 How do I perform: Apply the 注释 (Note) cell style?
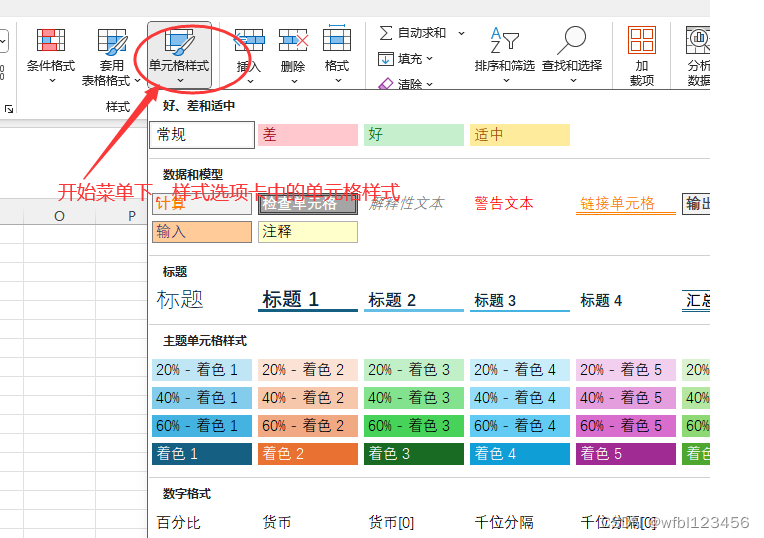[308, 232]
